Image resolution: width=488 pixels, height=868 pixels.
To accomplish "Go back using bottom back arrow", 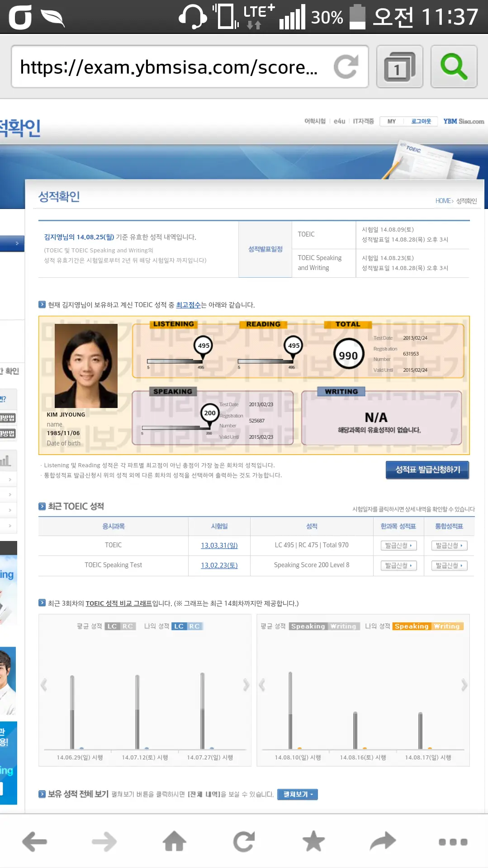I will [x=35, y=841].
